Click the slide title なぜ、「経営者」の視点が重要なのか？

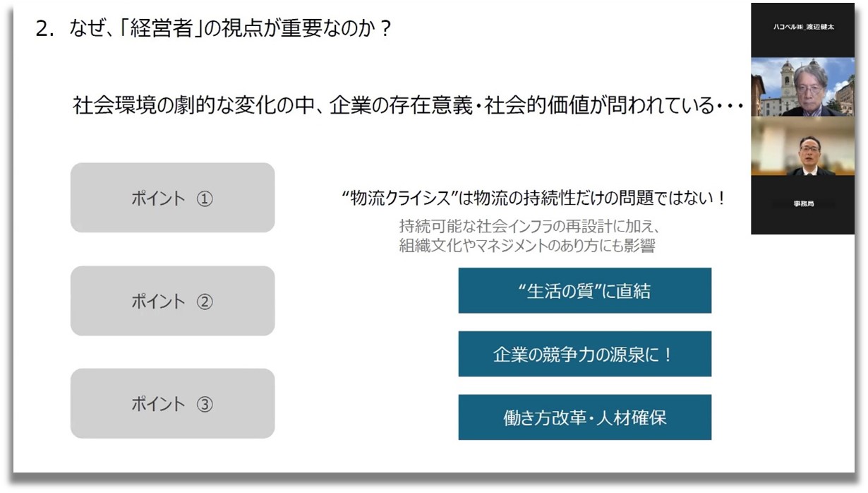(231, 30)
